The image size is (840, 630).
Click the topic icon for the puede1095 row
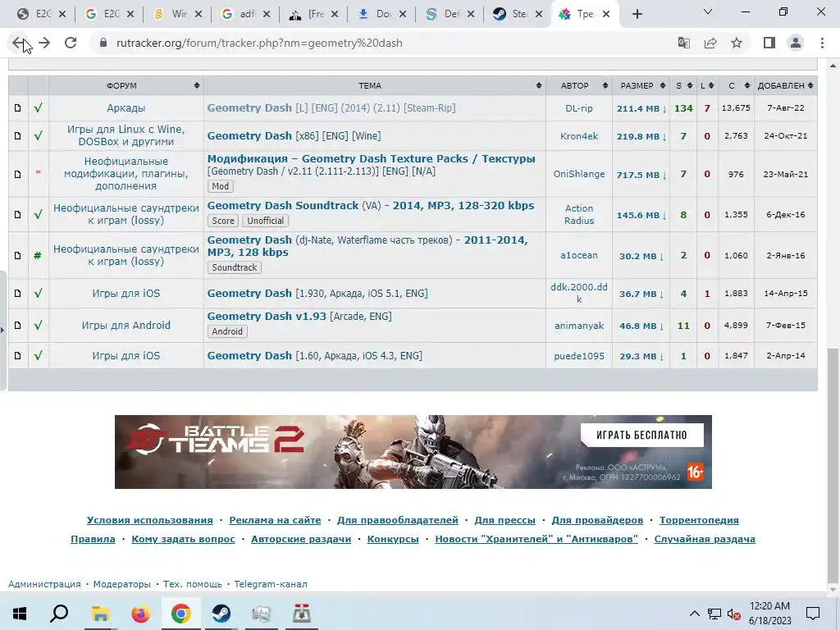pyautogui.click(x=18, y=356)
